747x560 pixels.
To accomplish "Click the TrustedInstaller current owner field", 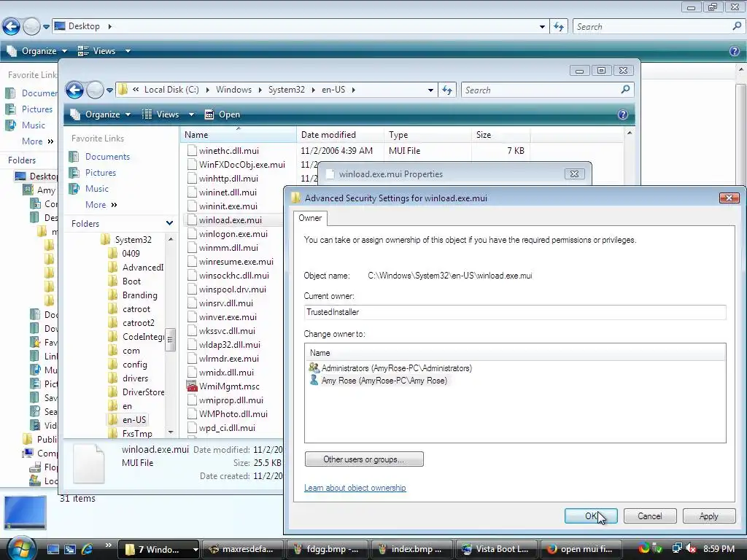I will pyautogui.click(x=515, y=312).
